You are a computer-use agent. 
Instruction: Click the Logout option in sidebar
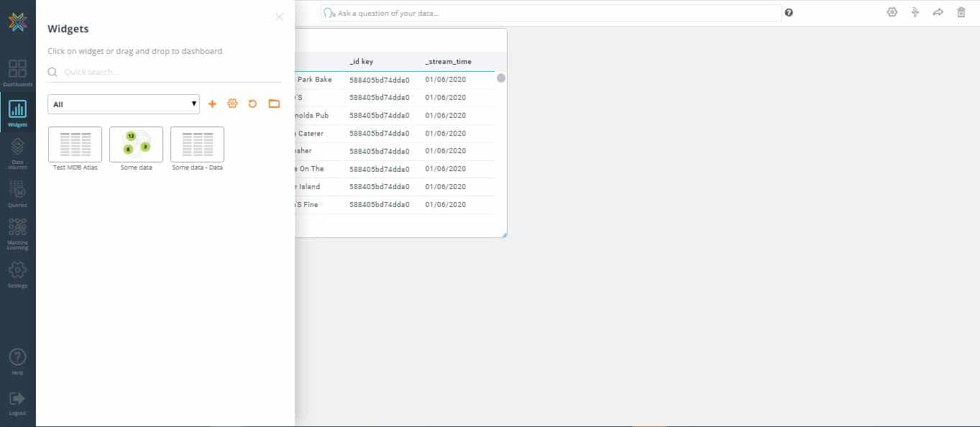(x=17, y=403)
